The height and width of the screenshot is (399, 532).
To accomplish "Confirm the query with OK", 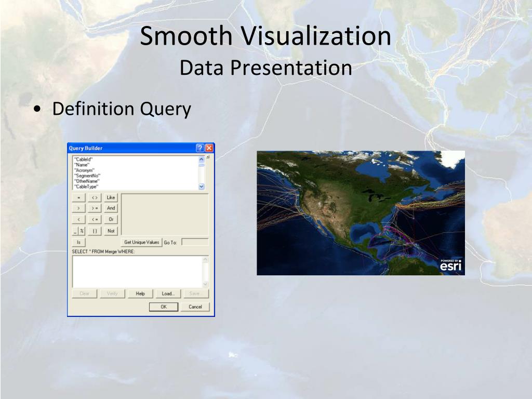I will pos(164,307).
